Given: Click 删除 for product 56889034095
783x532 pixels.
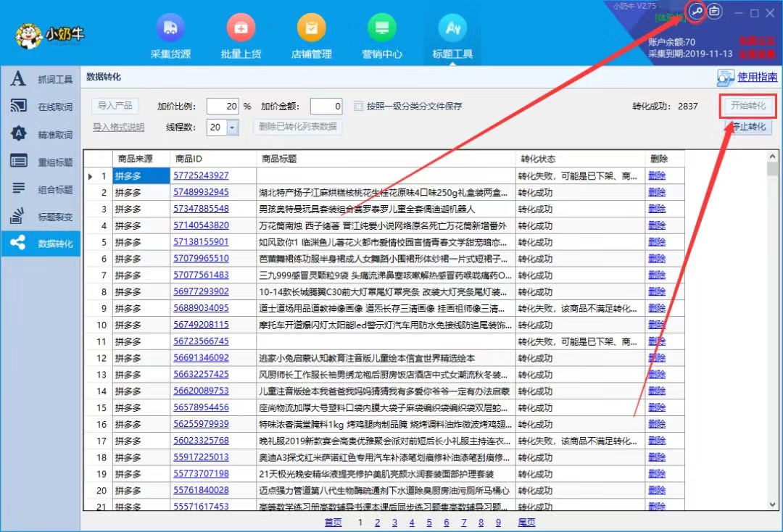Looking at the screenshot, I should pos(657,309).
